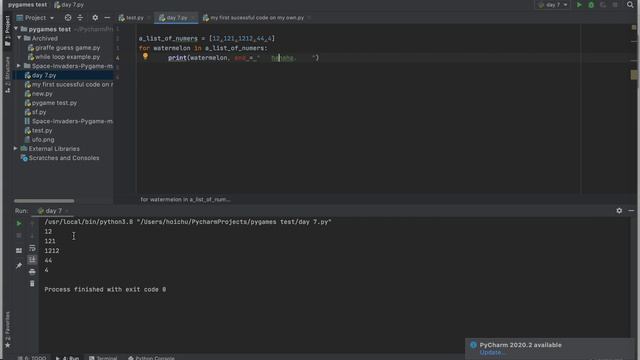Open Project panel gear settings
640x360 pixels.
tap(95, 18)
